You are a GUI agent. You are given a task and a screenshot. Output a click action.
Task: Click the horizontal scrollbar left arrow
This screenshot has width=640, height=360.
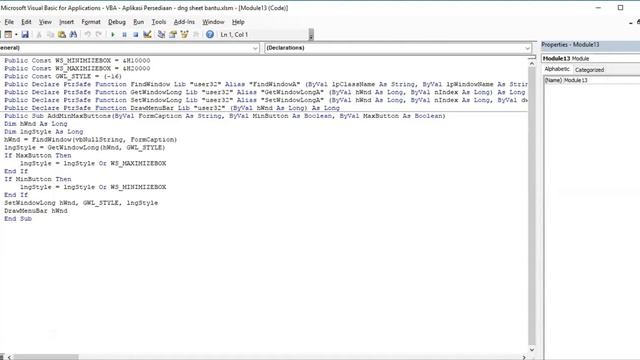coord(9,357)
